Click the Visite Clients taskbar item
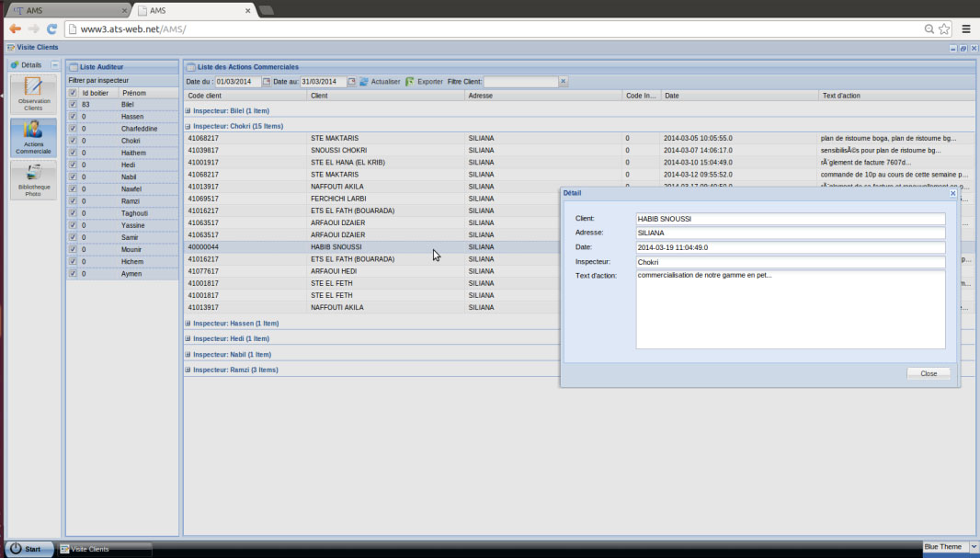The image size is (980, 558). pyautogui.click(x=103, y=549)
